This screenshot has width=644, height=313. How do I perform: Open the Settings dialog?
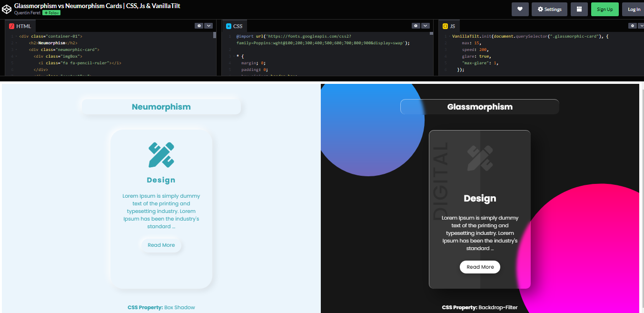[x=549, y=9]
